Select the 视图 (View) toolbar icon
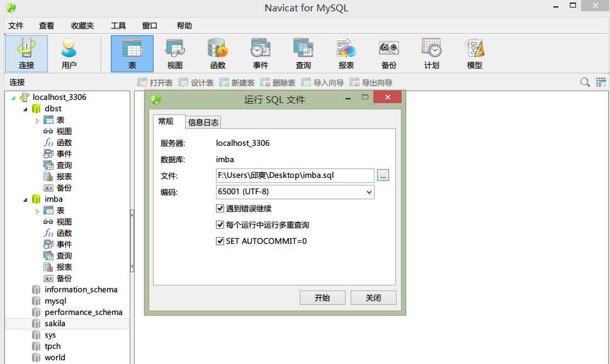Image resolution: width=610 pixels, height=364 pixels. pos(174,53)
